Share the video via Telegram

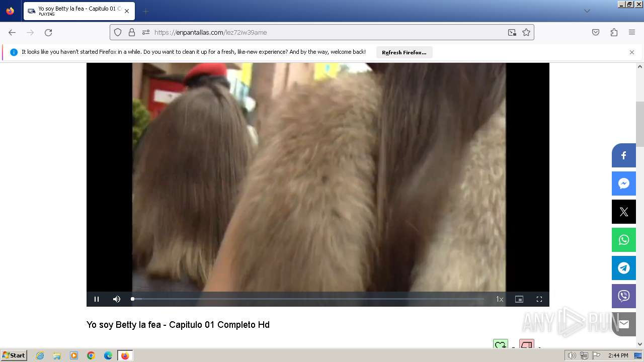[624, 268]
